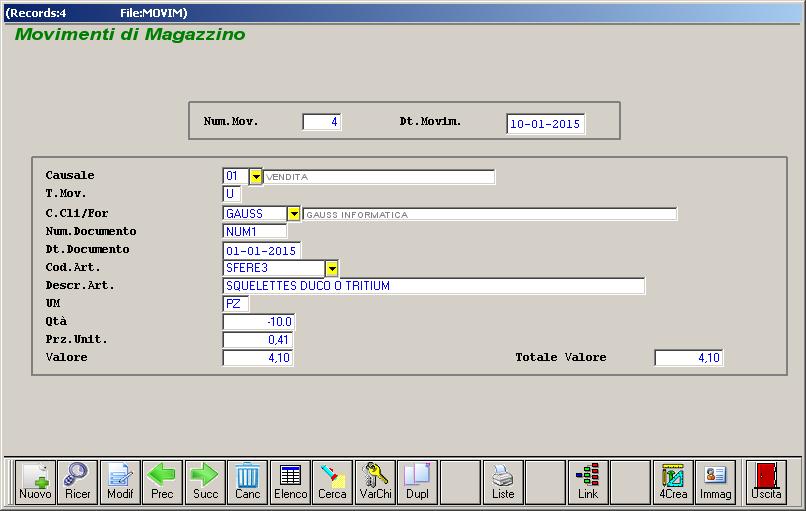This screenshot has height=511, width=806.
Task: Click the Totale Valore field
Action: [689, 358]
